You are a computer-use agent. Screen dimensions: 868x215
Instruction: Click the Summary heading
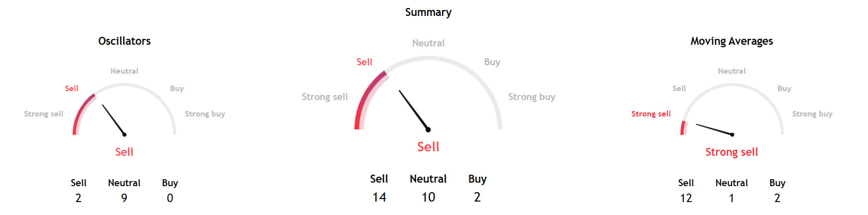pyautogui.click(x=428, y=12)
